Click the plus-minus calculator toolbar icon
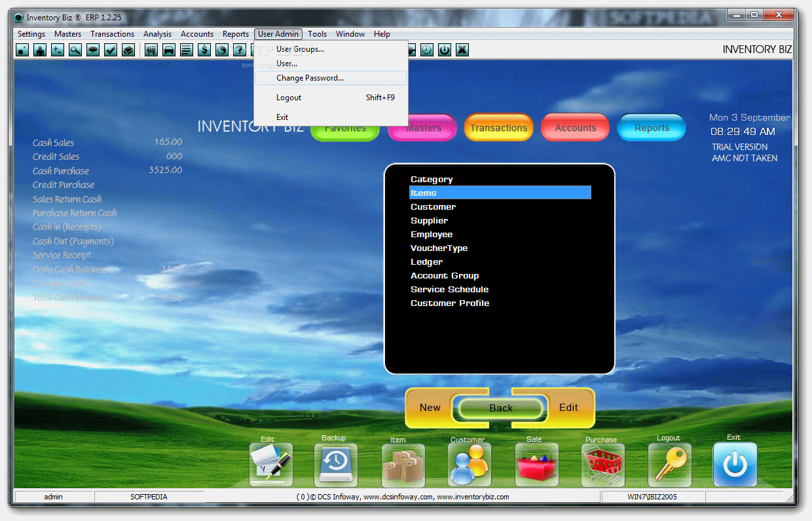812x521 pixels. pos(58,49)
